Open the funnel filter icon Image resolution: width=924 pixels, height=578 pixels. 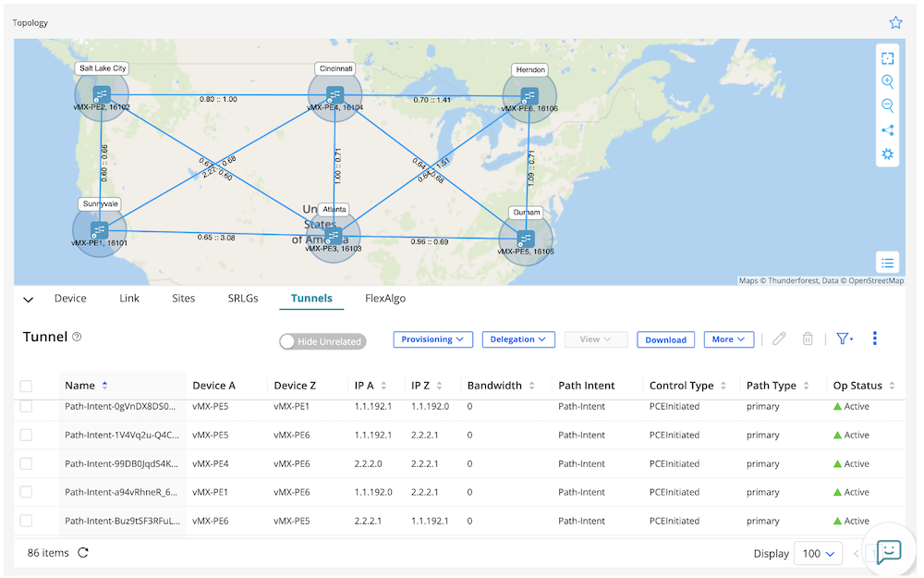(x=845, y=338)
